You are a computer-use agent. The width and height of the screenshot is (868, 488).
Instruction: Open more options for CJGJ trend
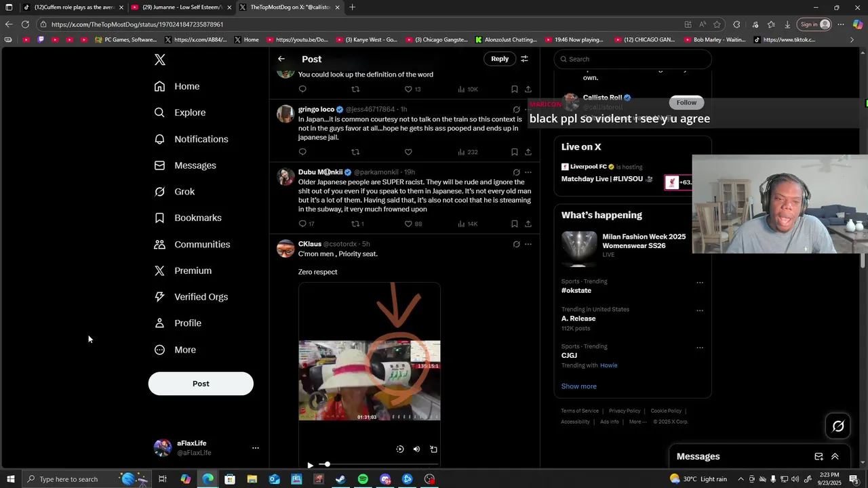click(700, 348)
